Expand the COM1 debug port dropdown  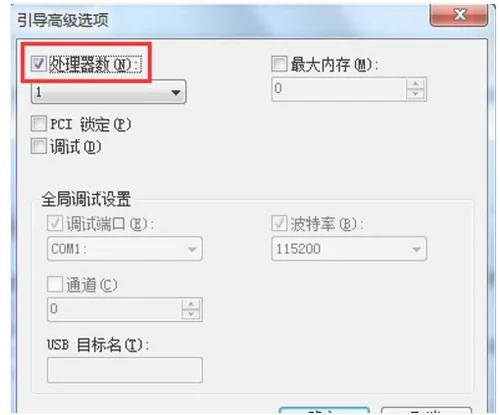point(125,249)
